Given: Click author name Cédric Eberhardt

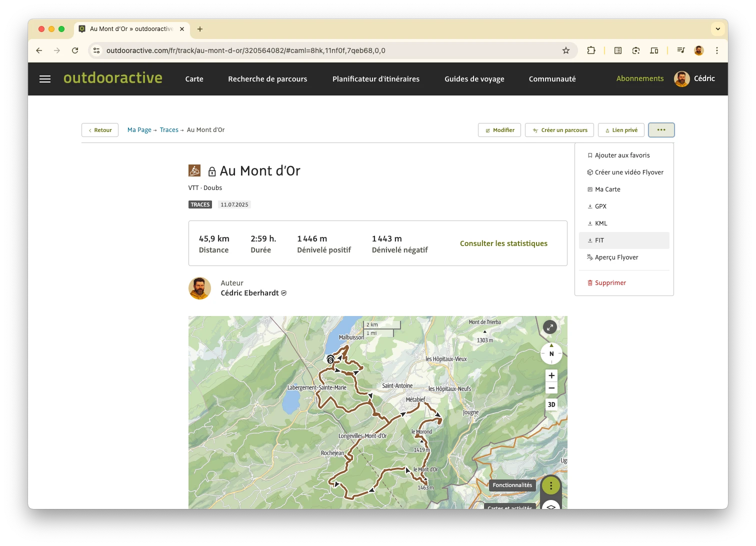Looking at the screenshot, I should pyautogui.click(x=250, y=293).
